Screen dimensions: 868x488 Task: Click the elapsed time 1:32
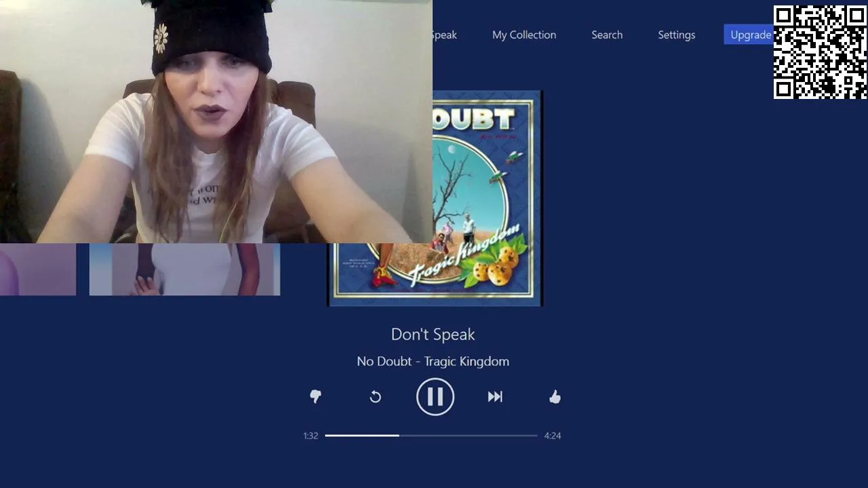pos(311,436)
